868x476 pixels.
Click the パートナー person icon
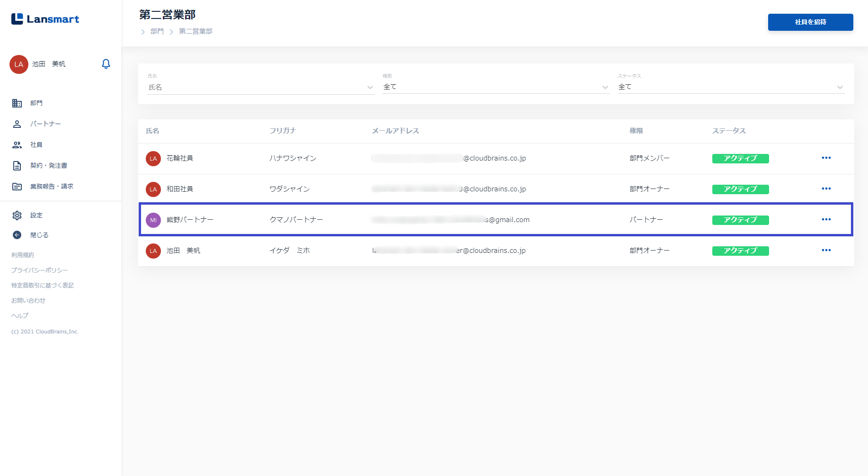pos(17,124)
